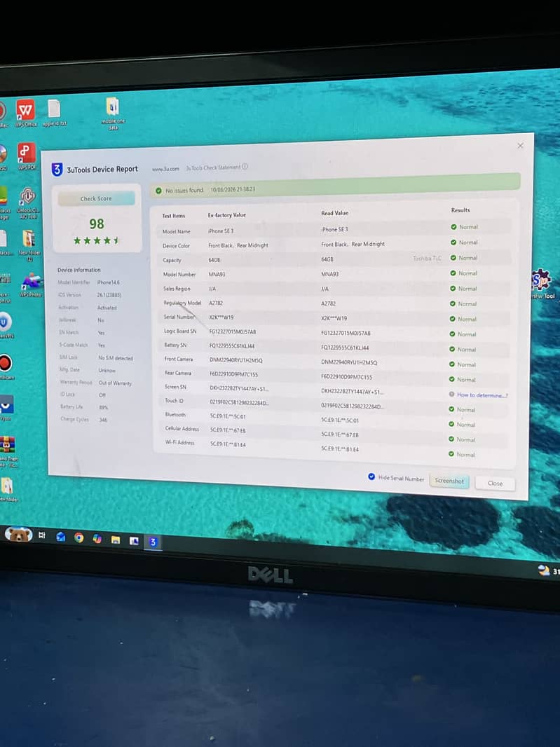The width and height of the screenshot is (560, 747).
Task: Select the Device Color row label
Action: coord(176,246)
